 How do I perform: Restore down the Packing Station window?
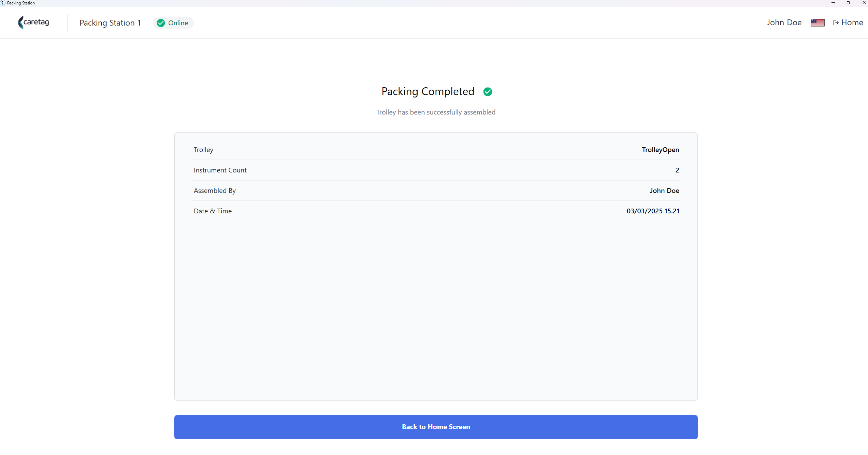tap(848, 3)
